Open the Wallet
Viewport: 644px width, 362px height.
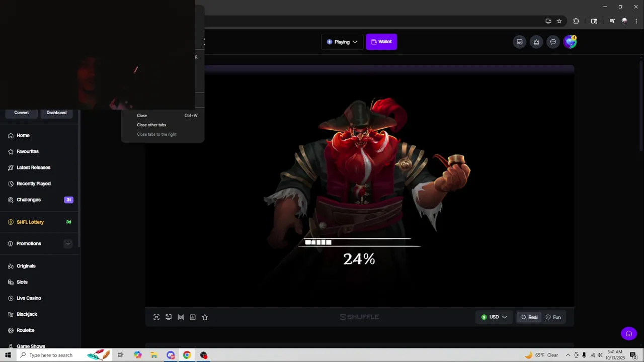pos(381,42)
